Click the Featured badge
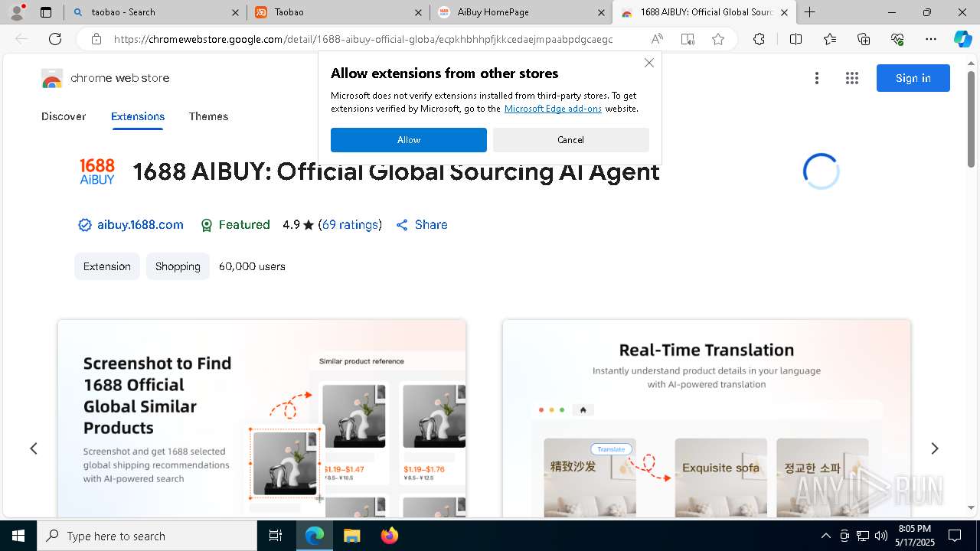 235,225
